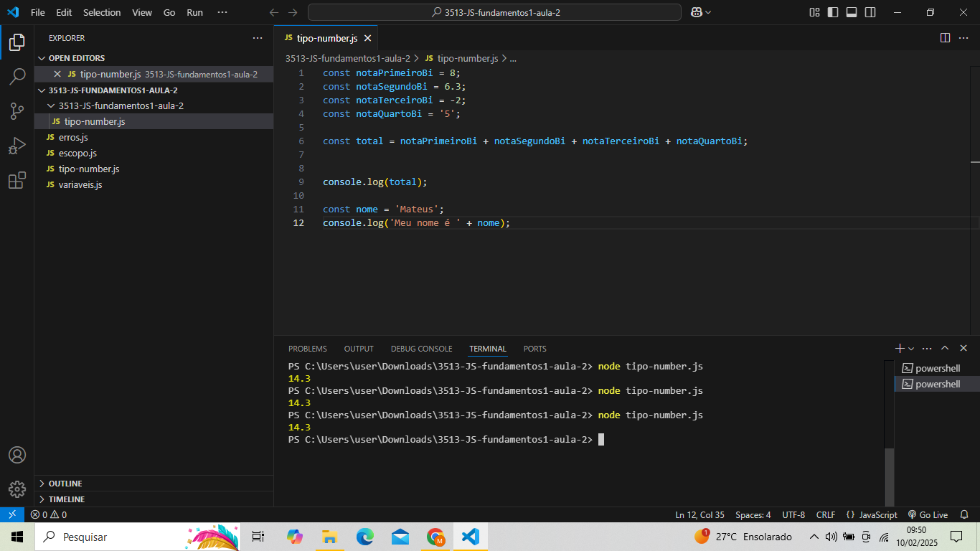Click the Customize Layout icon
Image resolution: width=980 pixels, height=551 pixels.
(x=814, y=12)
